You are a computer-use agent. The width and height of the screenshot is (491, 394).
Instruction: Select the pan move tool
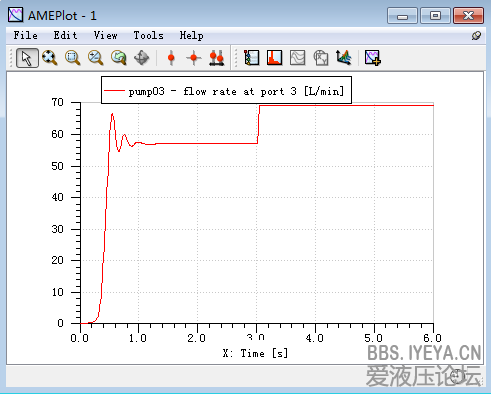pyautogui.click(x=141, y=58)
